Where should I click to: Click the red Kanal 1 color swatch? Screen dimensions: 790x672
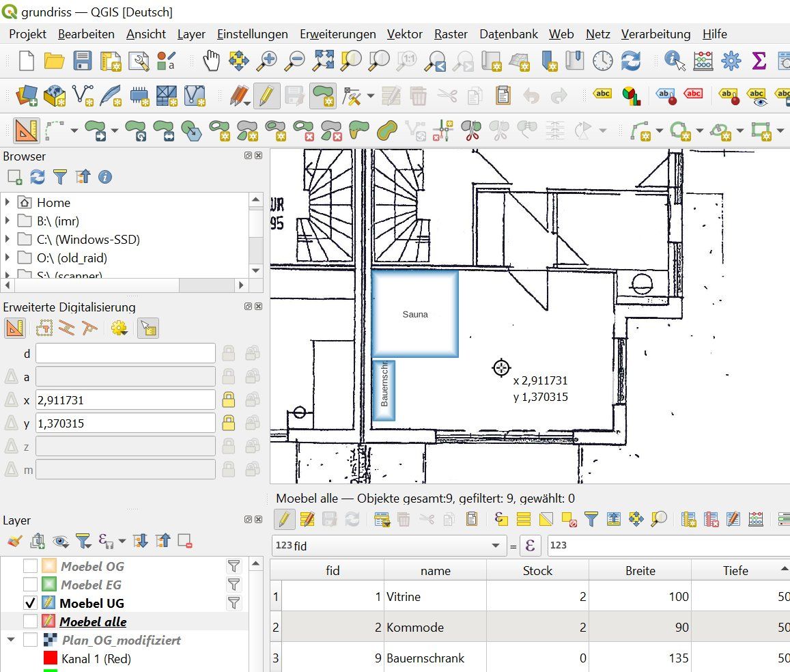tap(50, 659)
